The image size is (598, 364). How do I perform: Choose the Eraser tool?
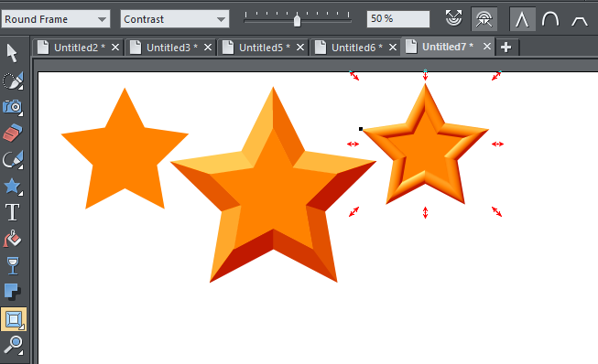(13, 133)
